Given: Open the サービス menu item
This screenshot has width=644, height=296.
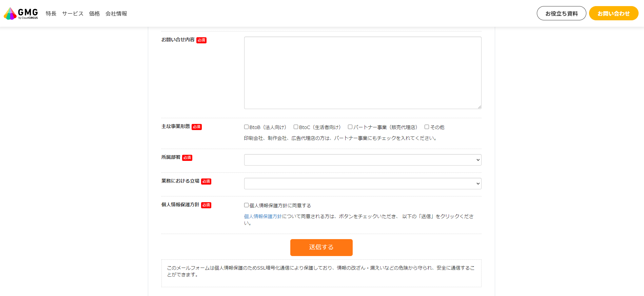Looking at the screenshot, I should (x=73, y=14).
